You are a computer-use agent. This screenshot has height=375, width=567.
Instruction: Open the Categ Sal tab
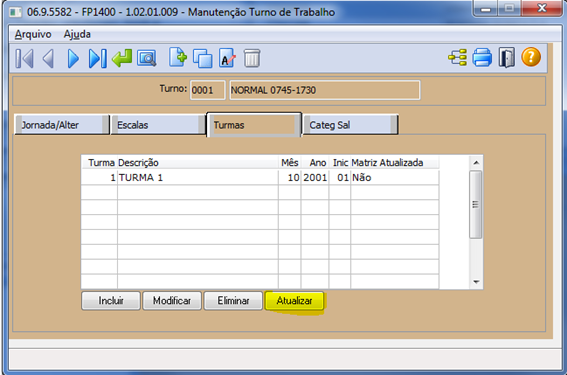tap(350, 125)
